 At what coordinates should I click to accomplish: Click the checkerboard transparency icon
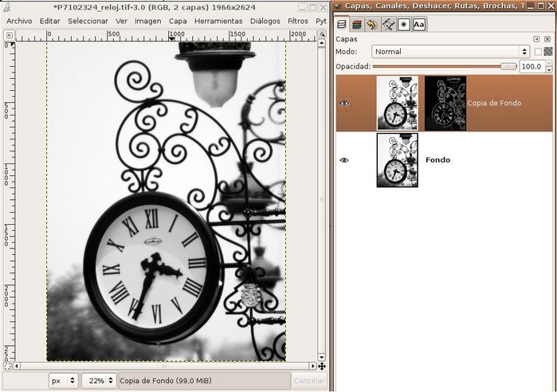(548, 52)
